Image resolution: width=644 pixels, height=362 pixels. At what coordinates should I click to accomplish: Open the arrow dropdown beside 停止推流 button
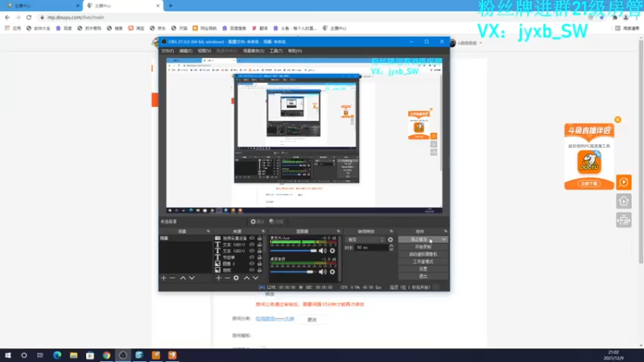coord(444,239)
